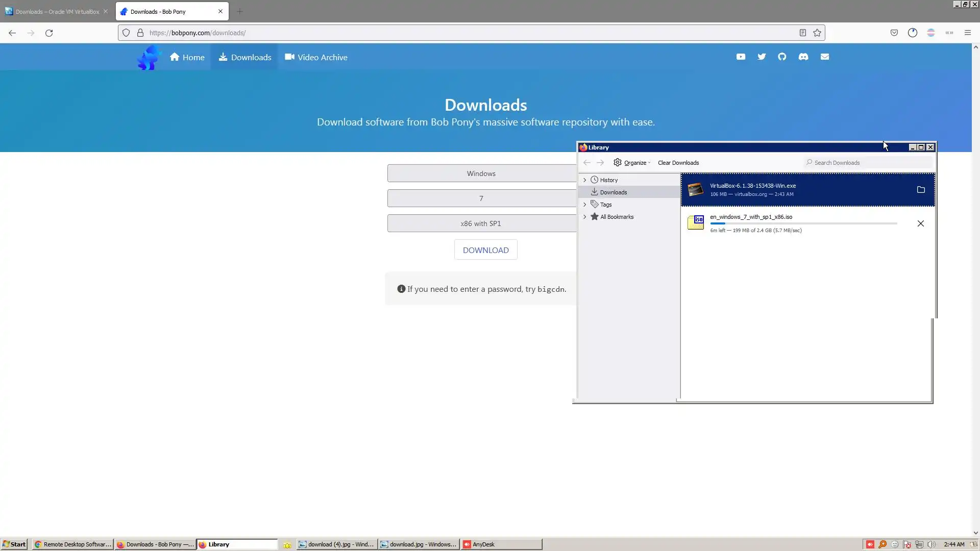Open the Discord icon link

[803, 57]
